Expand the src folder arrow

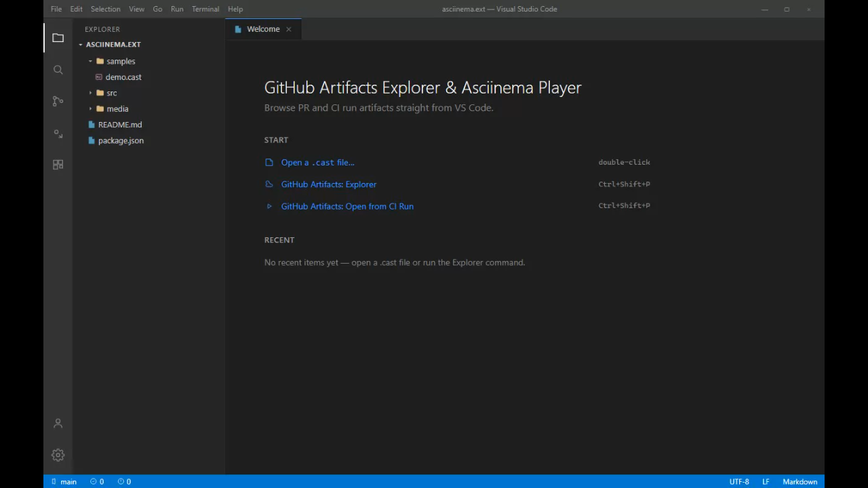pos(90,93)
